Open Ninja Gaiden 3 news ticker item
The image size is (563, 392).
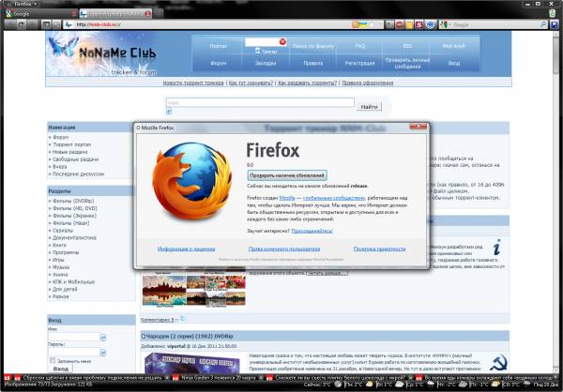tap(219, 378)
